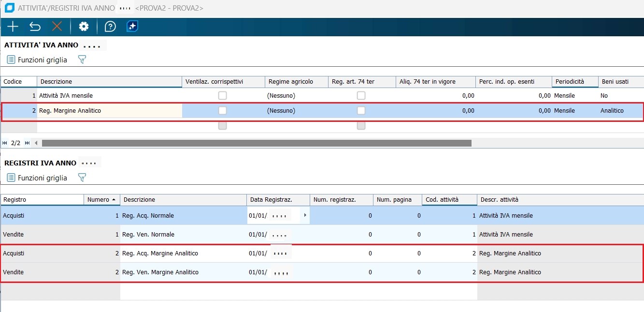The width and height of the screenshot is (644, 312).
Task: Click filter funnel icon in Attività IVA section
Action: 82,60
